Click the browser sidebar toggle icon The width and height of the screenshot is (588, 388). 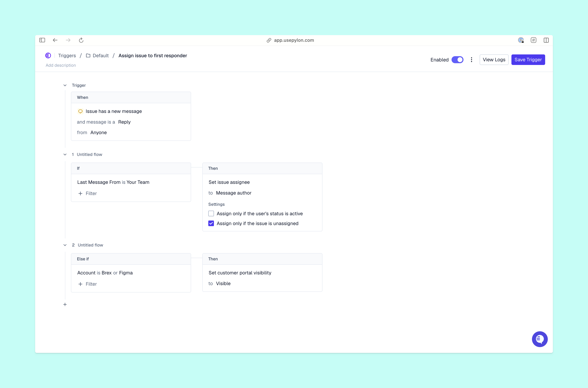click(42, 40)
